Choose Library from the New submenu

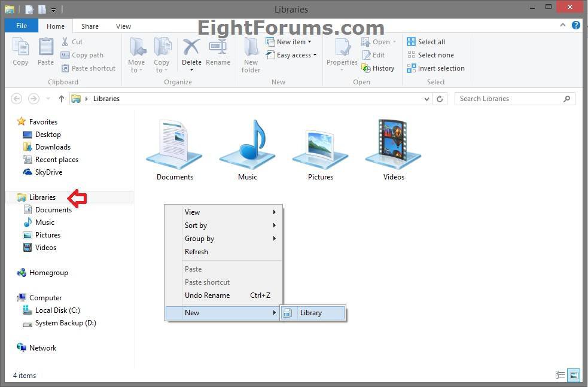click(x=311, y=312)
